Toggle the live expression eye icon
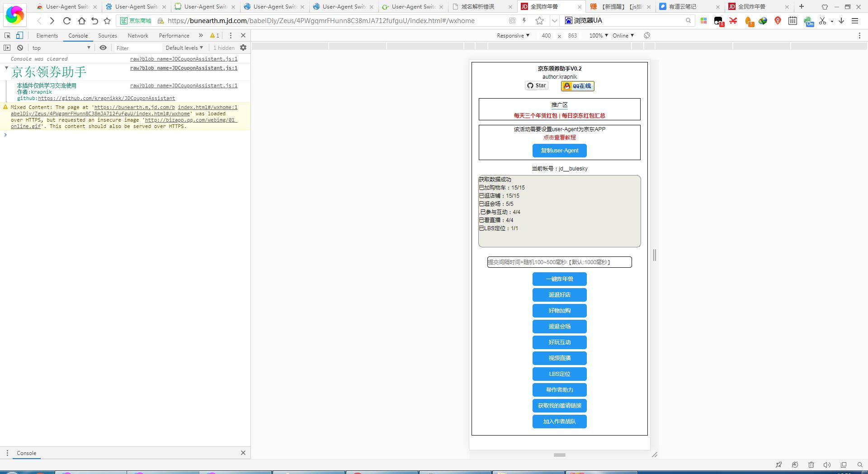The width and height of the screenshot is (868, 474). click(103, 47)
